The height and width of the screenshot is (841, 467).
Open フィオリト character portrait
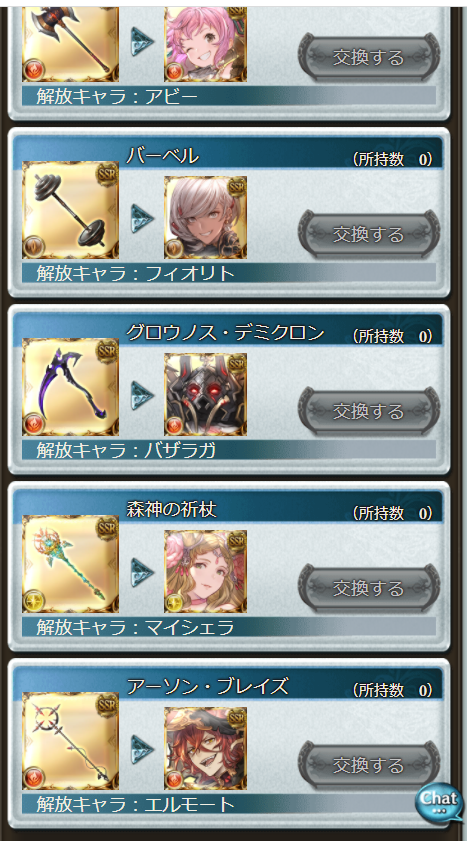(205, 217)
